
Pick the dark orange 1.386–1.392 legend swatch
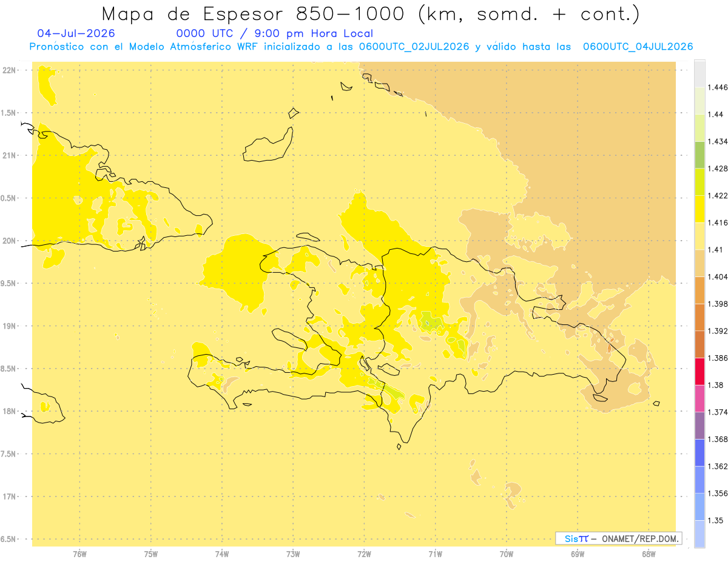click(x=699, y=344)
